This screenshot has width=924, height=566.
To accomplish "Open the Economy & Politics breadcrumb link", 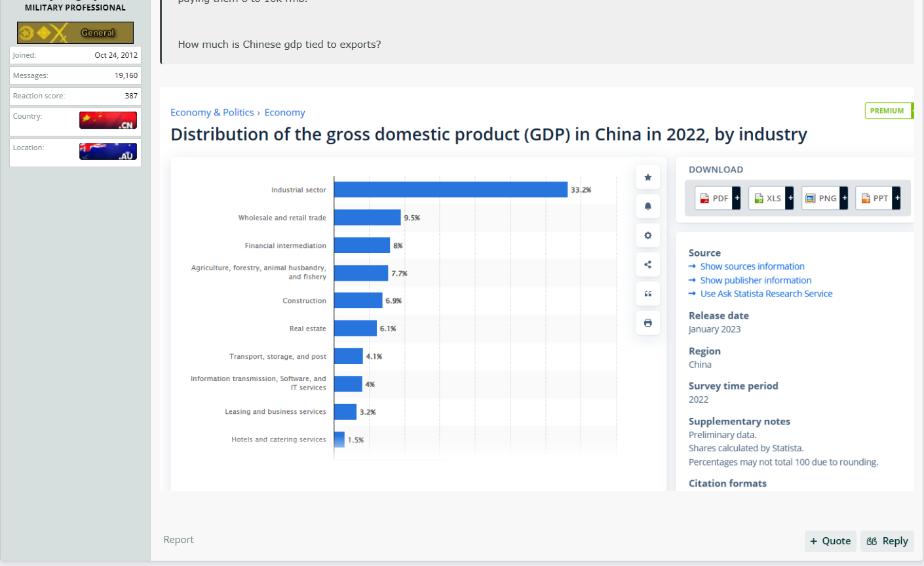I will click(x=212, y=112).
